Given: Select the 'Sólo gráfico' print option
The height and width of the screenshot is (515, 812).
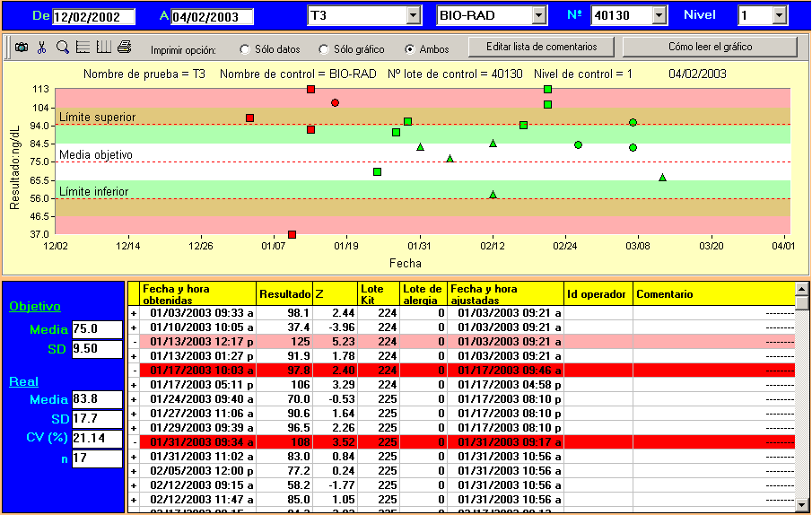Looking at the screenshot, I should [325, 49].
